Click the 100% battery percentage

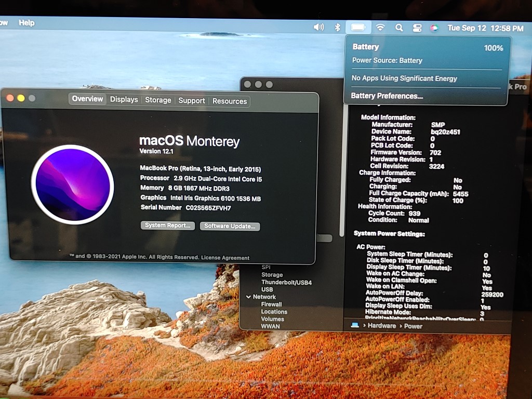pos(494,48)
